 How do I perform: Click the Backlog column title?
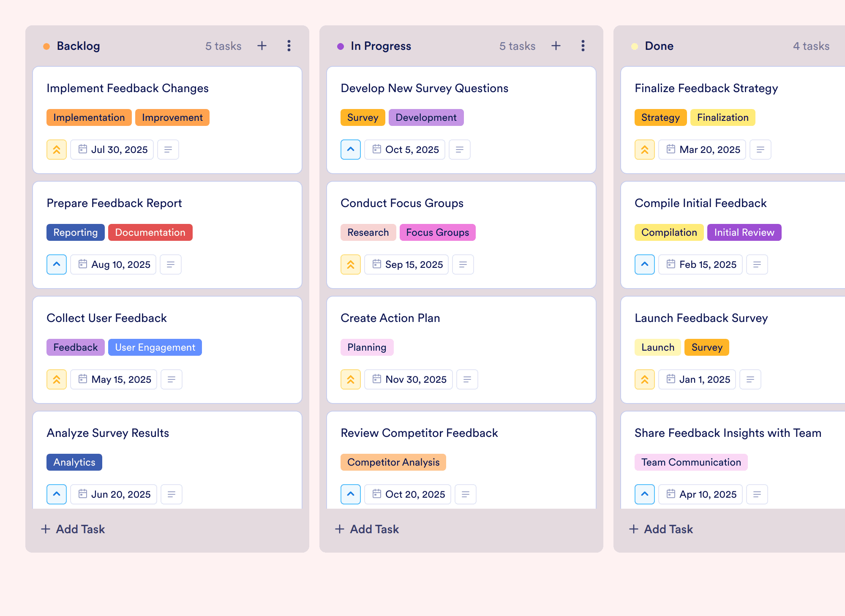tap(78, 46)
